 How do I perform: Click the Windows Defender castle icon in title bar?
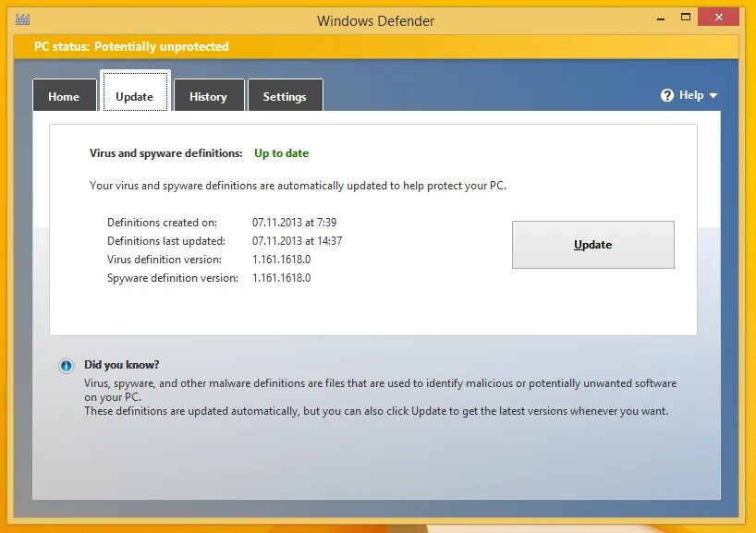pyautogui.click(x=23, y=19)
